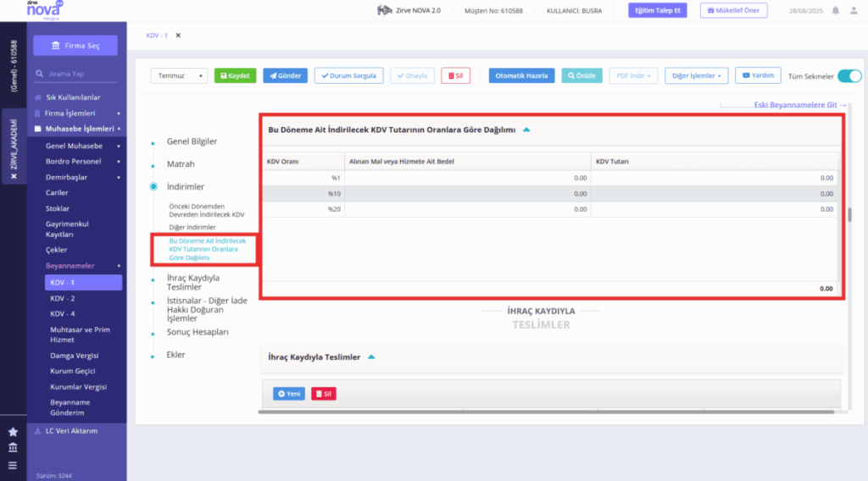Open LC Veri Aktarım item

pyautogui.click(x=71, y=431)
